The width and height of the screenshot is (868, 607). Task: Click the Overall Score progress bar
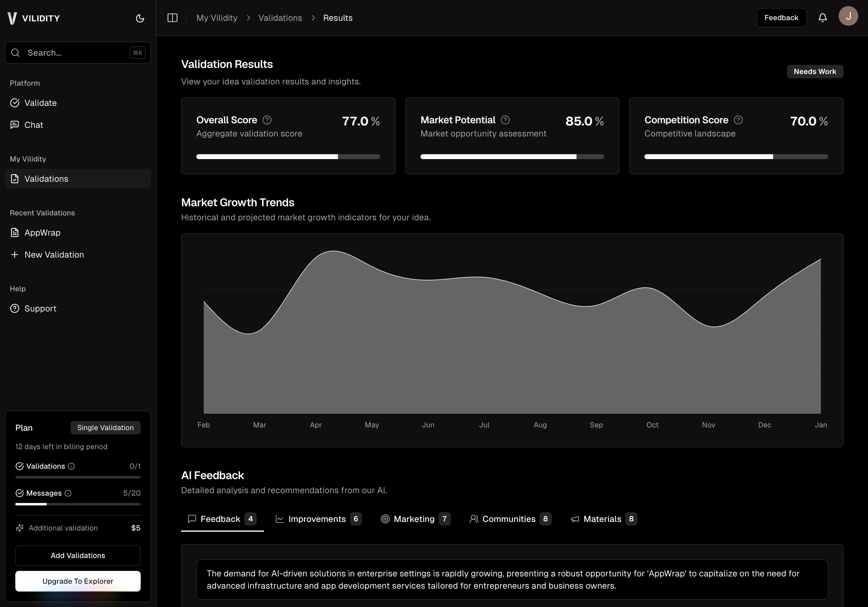(x=288, y=156)
